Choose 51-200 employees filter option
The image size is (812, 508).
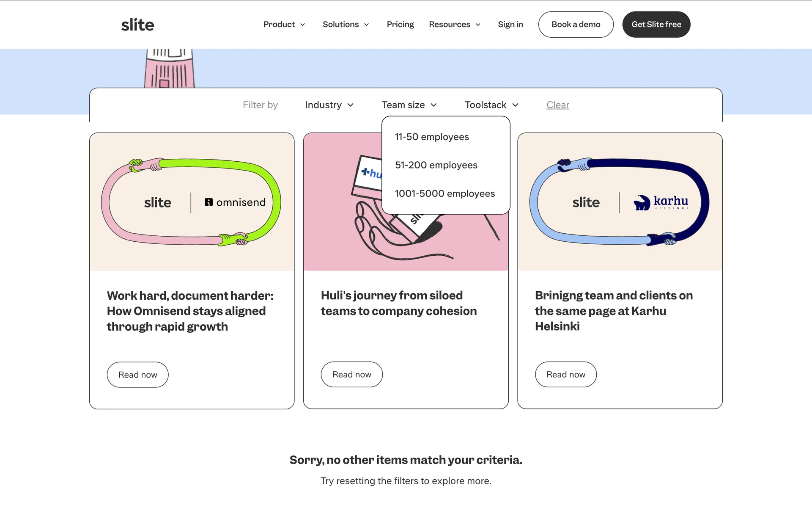(436, 165)
